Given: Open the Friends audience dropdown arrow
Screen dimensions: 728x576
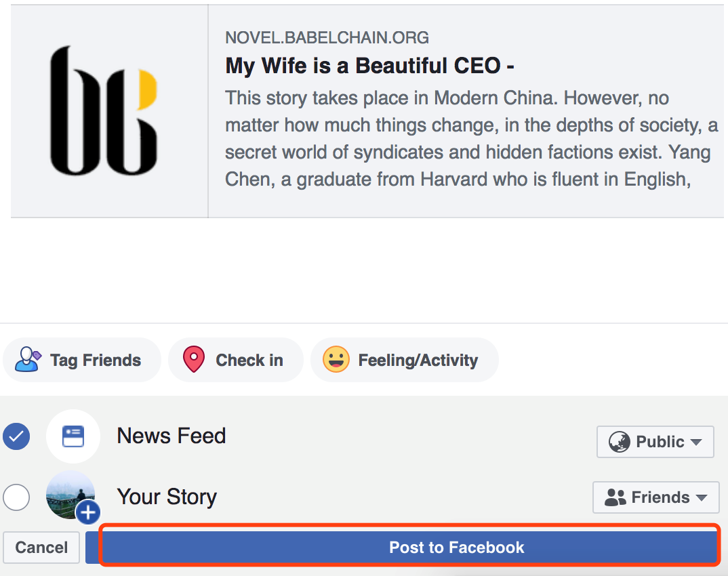Looking at the screenshot, I should tap(701, 498).
